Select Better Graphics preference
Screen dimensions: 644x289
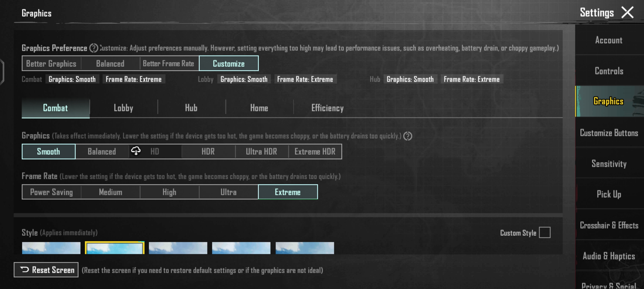coord(51,64)
